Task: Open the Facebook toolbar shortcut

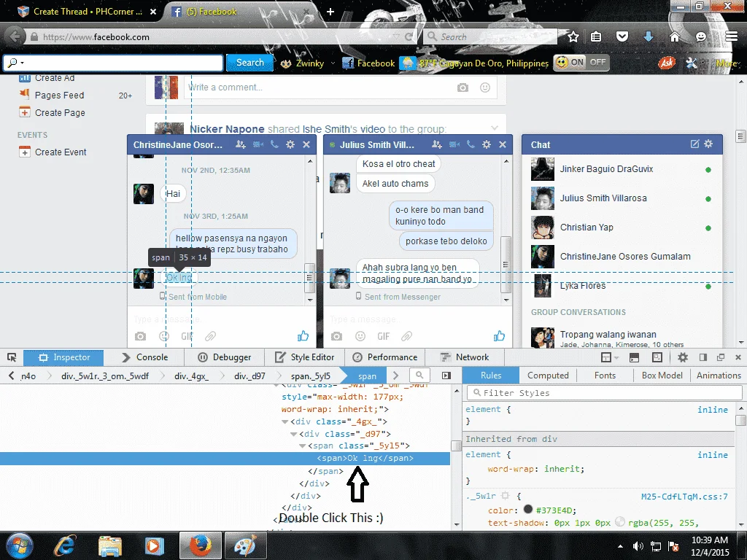Action: point(368,63)
